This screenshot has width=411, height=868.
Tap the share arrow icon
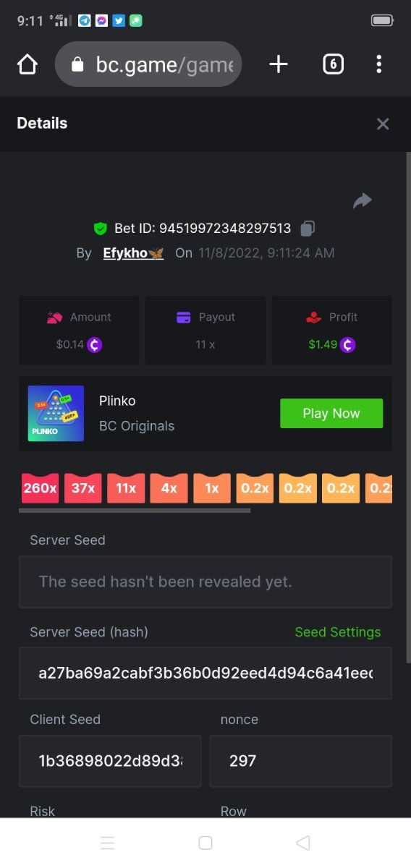coord(363,201)
